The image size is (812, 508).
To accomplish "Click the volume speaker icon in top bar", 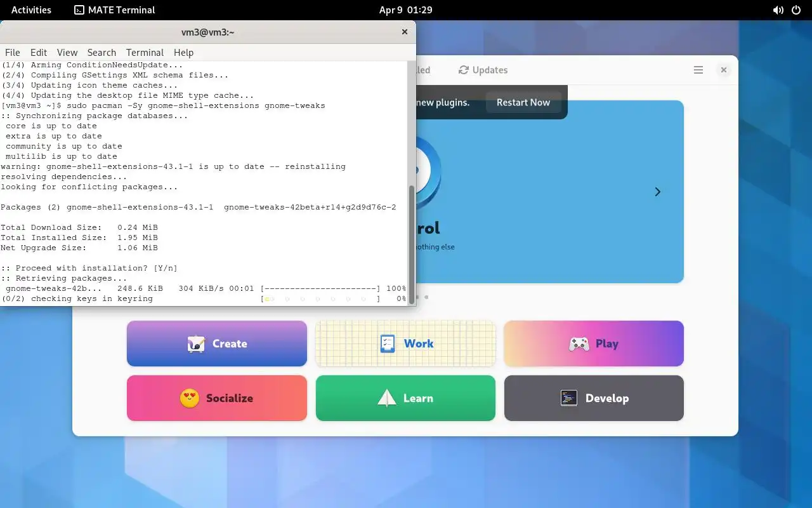I will [x=778, y=10].
